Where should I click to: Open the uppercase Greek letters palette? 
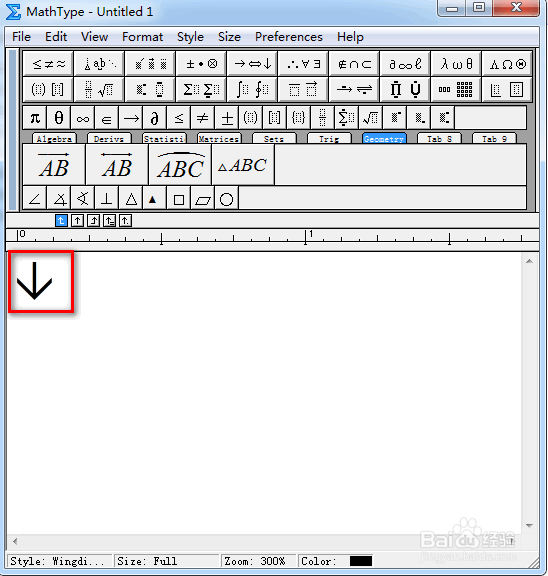508,64
